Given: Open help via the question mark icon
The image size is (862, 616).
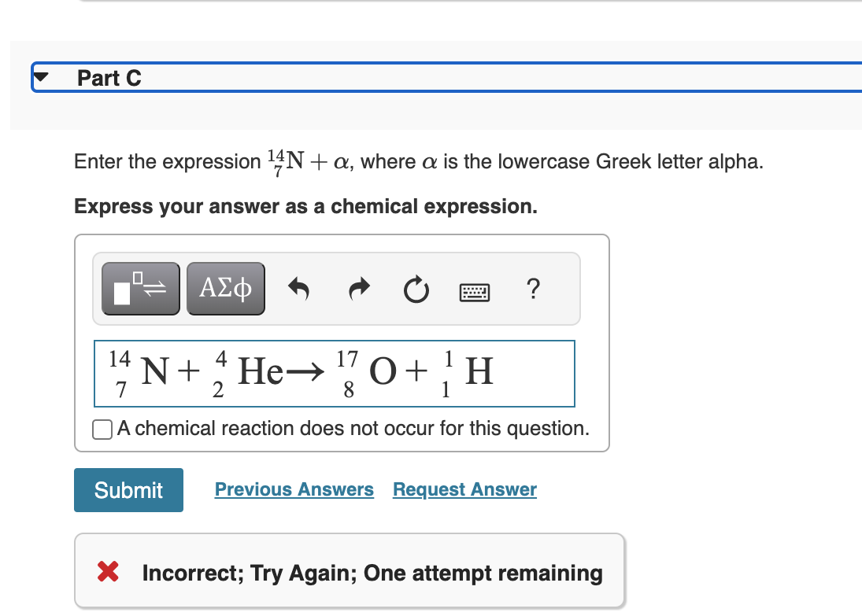Looking at the screenshot, I should [x=533, y=290].
